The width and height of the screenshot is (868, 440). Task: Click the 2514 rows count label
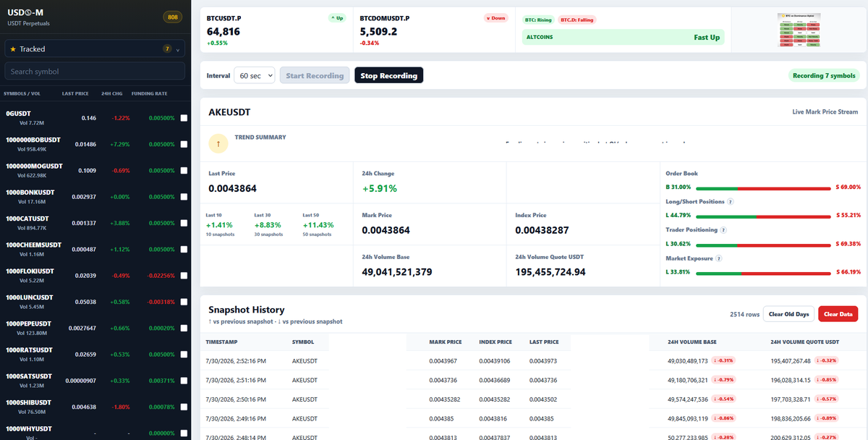coord(744,314)
